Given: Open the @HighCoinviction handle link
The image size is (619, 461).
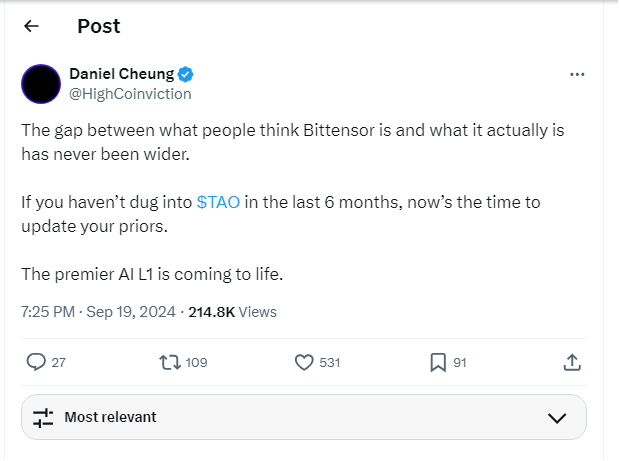Looking at the screenshot, I should (130, 94).
